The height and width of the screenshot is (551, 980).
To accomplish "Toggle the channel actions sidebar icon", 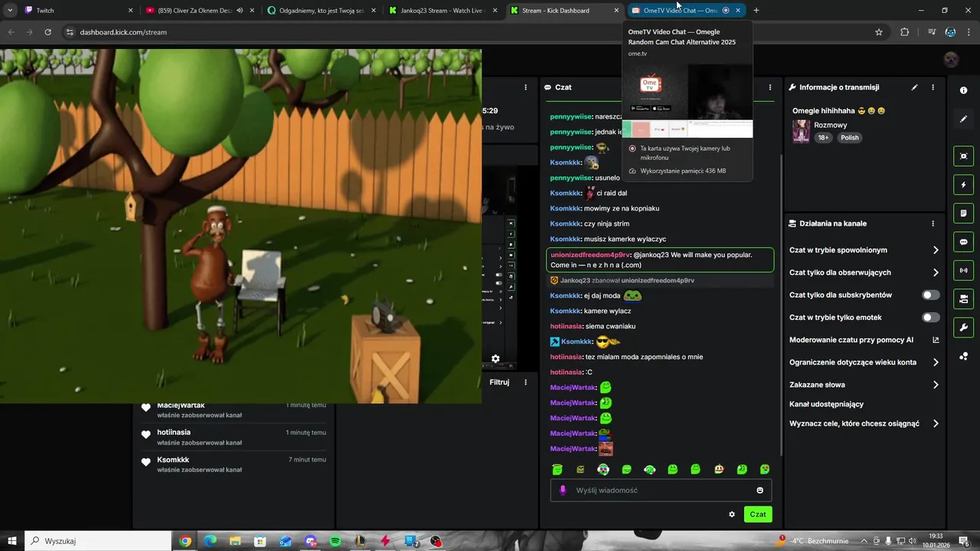I will tap(963, 298).
